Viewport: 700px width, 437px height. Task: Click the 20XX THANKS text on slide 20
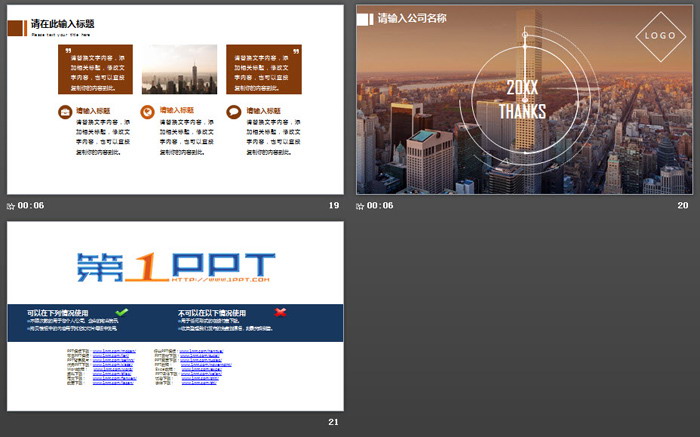[522, 100]
